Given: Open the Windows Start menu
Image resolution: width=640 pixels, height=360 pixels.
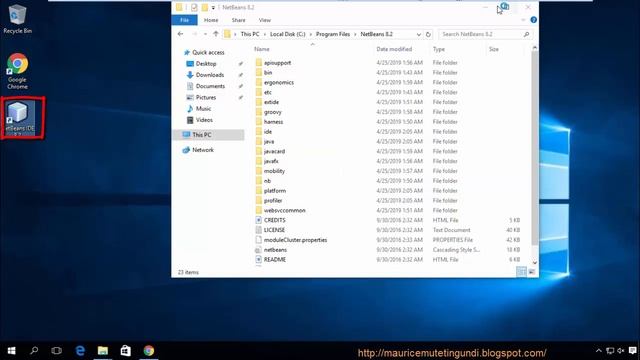Looking at the screenshot, I should pyautogui.click(x=11, y=351).
